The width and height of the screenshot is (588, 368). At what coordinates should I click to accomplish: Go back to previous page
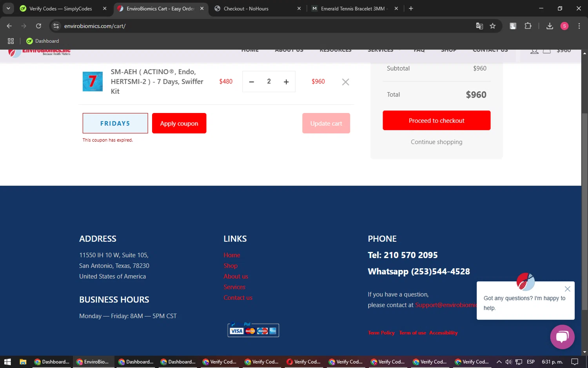[x=9, y=26]
